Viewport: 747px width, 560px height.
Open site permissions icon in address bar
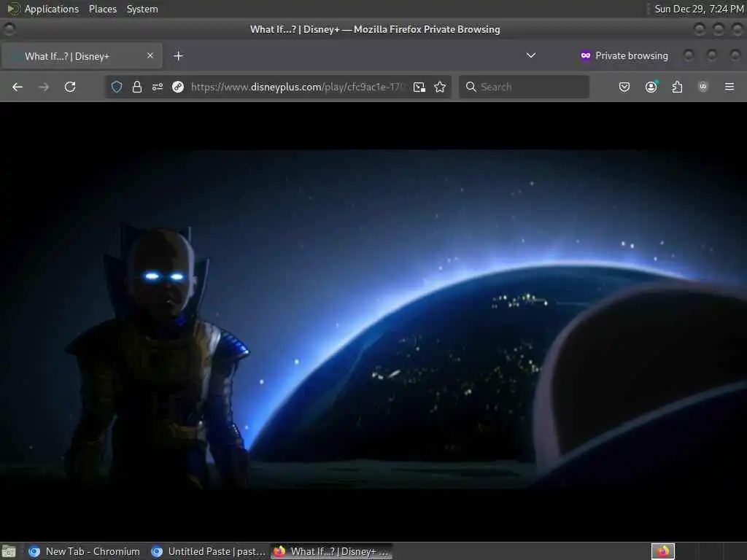click(x=158, y=87)
